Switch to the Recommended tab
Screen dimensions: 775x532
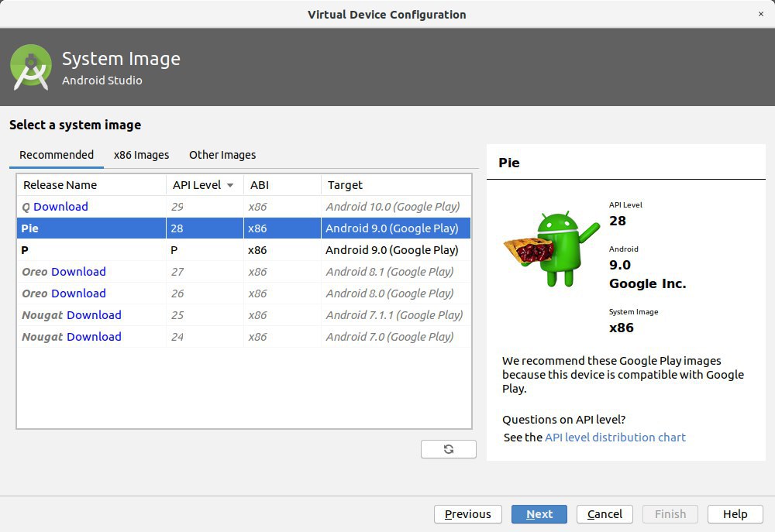tap(57, 155)
